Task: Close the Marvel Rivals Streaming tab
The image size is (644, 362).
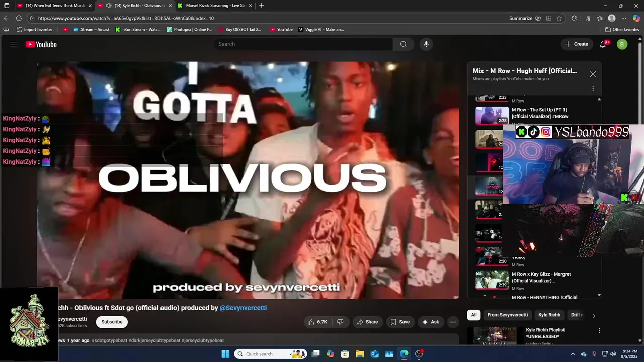Action: (250, 6)
